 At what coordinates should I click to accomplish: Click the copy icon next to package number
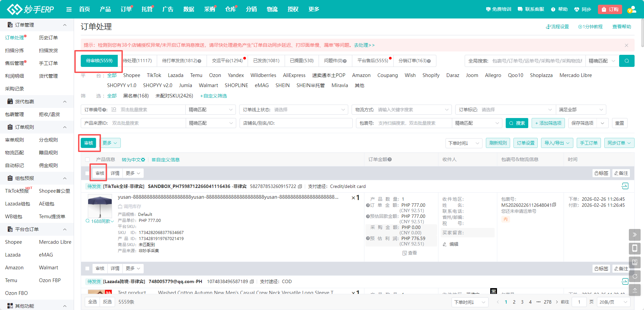click(554, 205)
